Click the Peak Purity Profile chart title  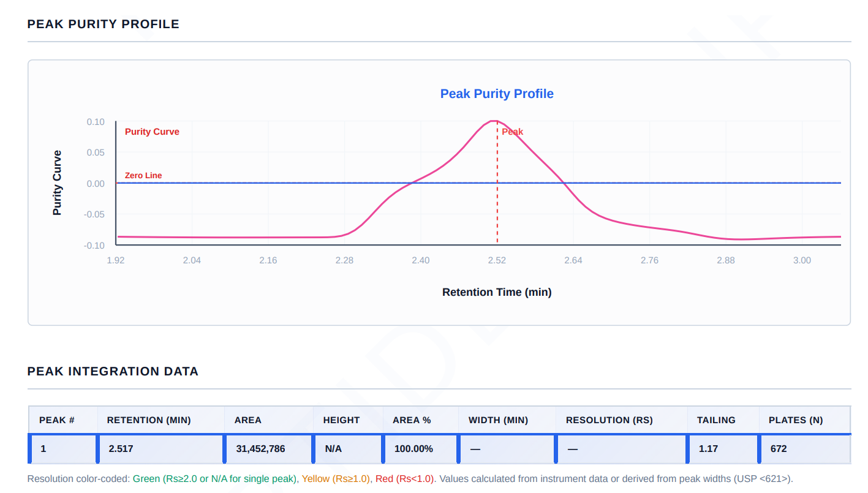[x=497, y=94]
